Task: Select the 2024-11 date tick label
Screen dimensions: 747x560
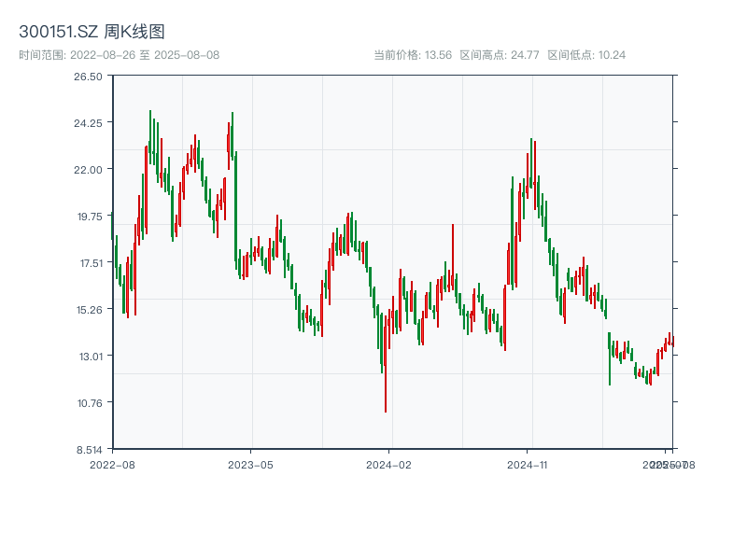Action: click(x=528, y=464)
